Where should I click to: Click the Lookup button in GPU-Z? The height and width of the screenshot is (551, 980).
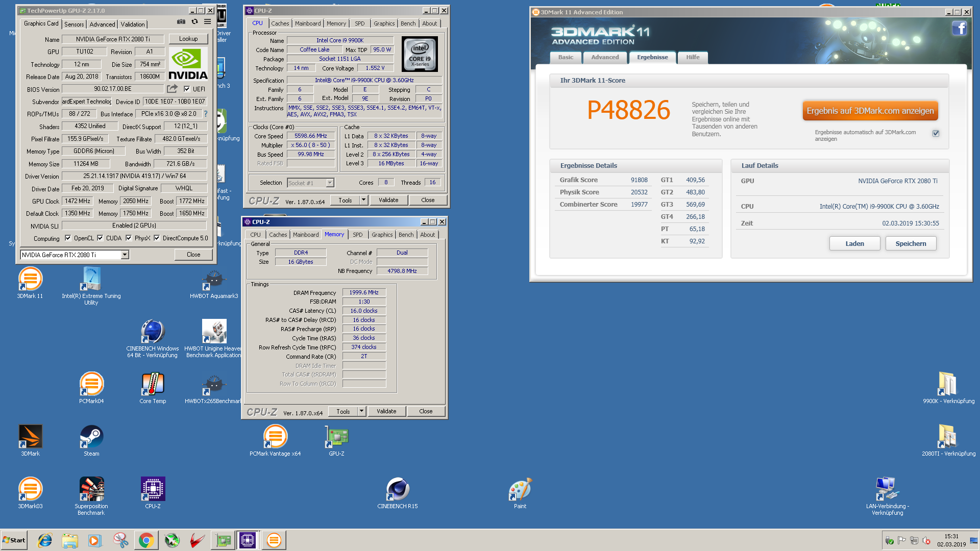(188, 39)
